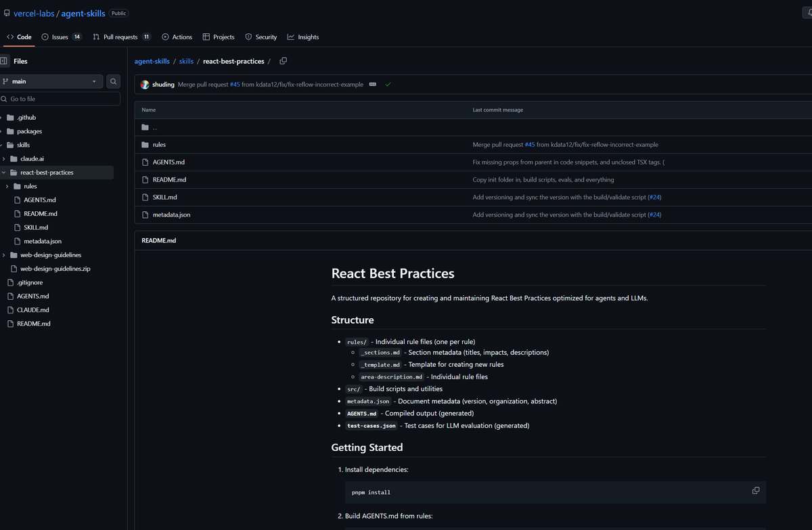Click the skills breadcrumb link

[186, 61]
